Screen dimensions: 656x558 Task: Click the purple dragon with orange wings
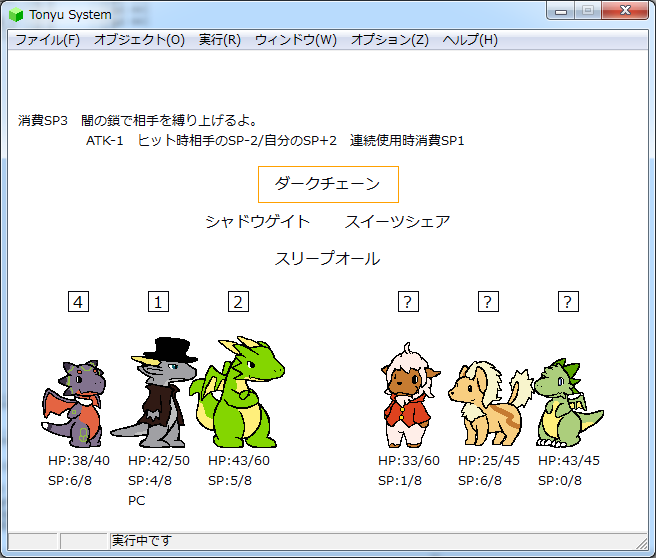(x=74, y=404)
